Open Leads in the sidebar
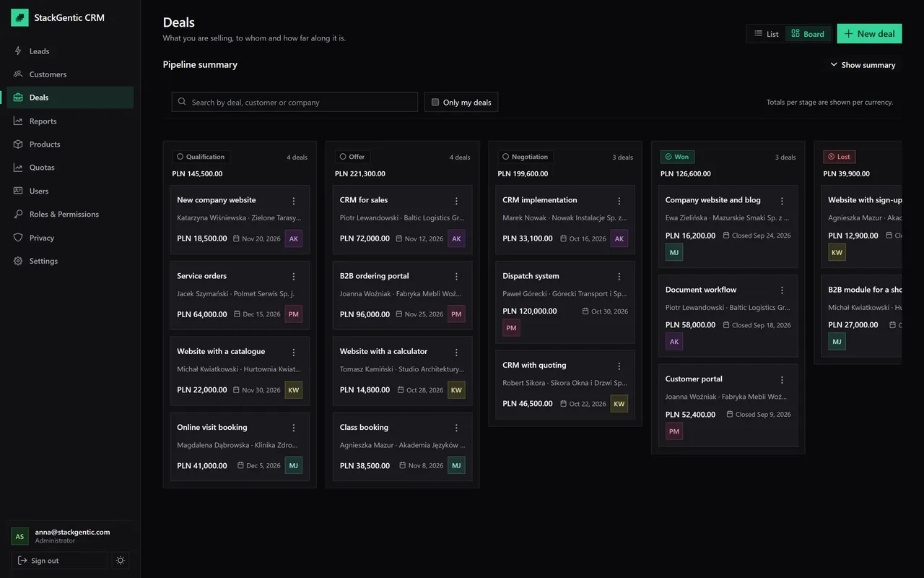 70,51
